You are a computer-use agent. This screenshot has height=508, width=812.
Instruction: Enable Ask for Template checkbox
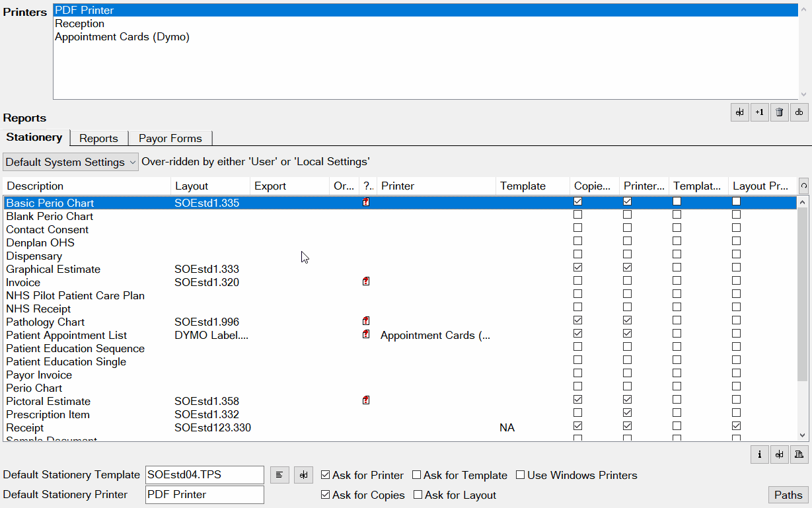[417, 475]
